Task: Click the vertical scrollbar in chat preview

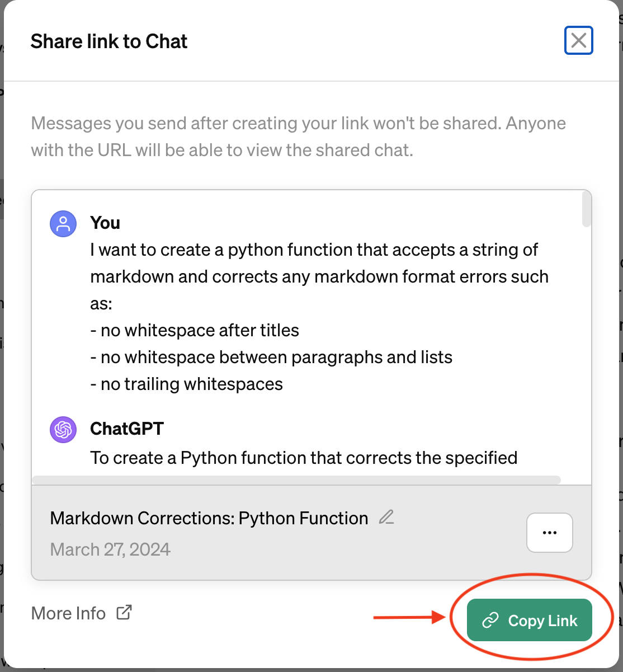Action: tap(587, 209)
